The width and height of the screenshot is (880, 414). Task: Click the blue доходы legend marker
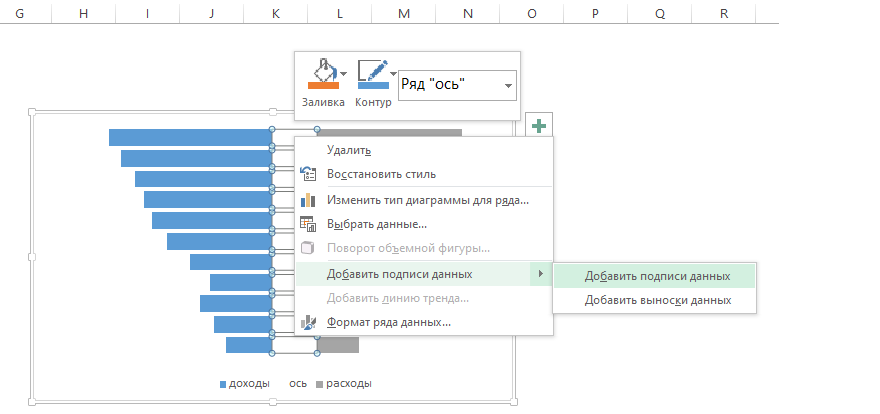point(223,384)
